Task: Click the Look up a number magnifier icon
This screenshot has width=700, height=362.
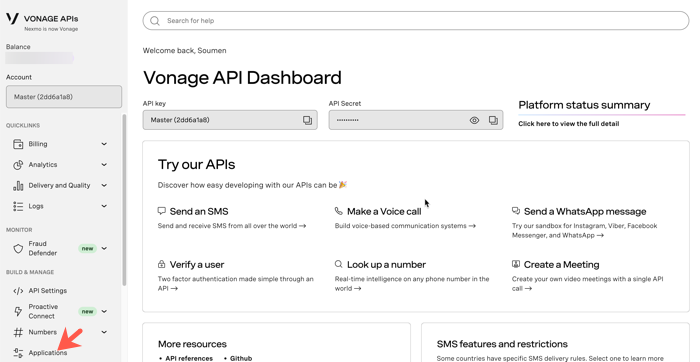Action: (x=338, y=264)
